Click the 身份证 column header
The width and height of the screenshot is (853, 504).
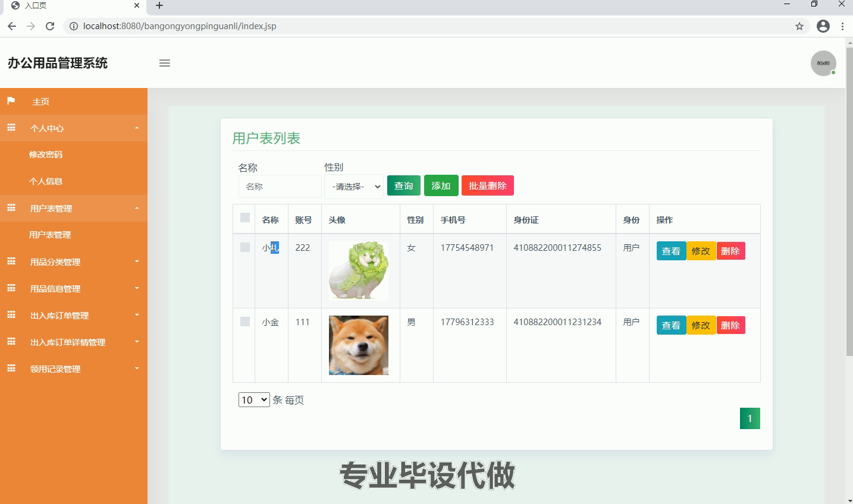pyautogui.click(x=526, y=220)
